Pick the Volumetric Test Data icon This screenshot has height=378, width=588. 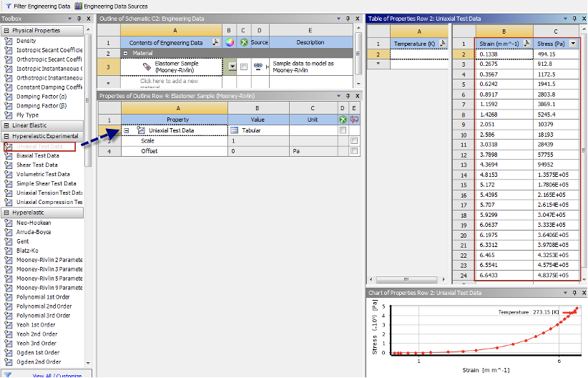9,175
